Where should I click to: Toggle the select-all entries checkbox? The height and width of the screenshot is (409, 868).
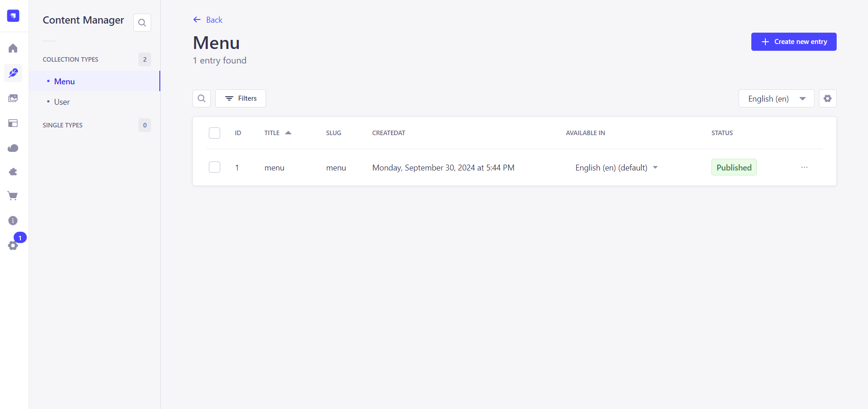(214, 133)
